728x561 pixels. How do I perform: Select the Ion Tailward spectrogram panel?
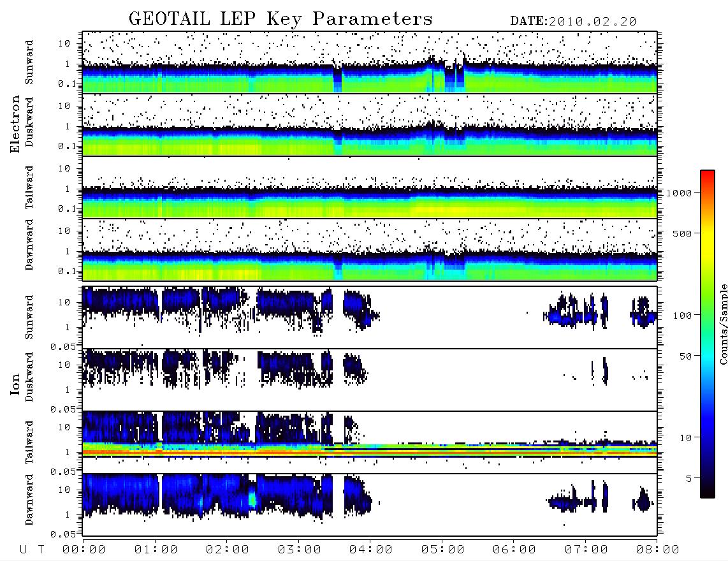point(370,442)
